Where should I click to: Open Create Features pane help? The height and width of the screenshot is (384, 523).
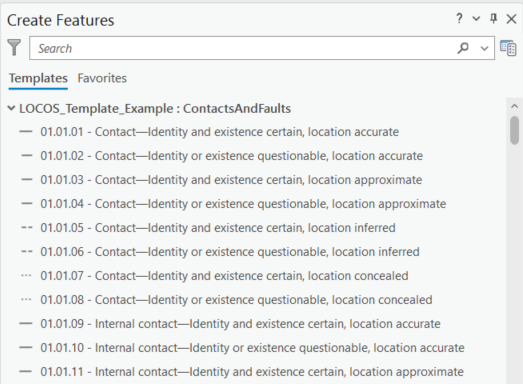tap(459, 19)
